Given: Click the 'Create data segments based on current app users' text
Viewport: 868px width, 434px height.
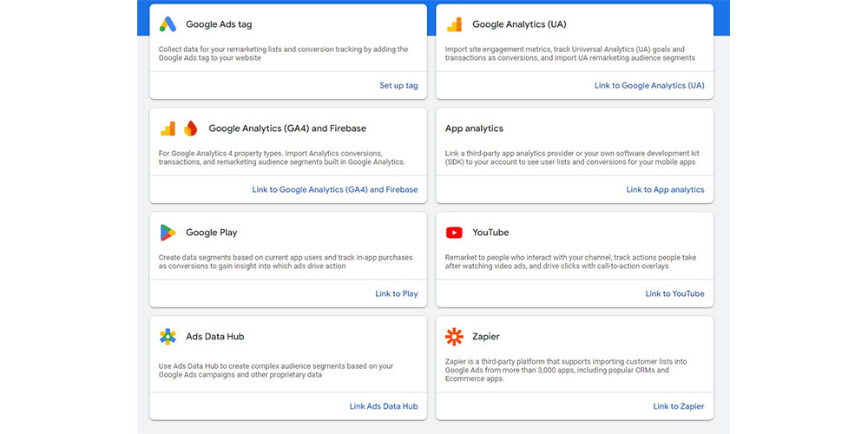Looking at the screenshot, I should click(x=286, y=262).
